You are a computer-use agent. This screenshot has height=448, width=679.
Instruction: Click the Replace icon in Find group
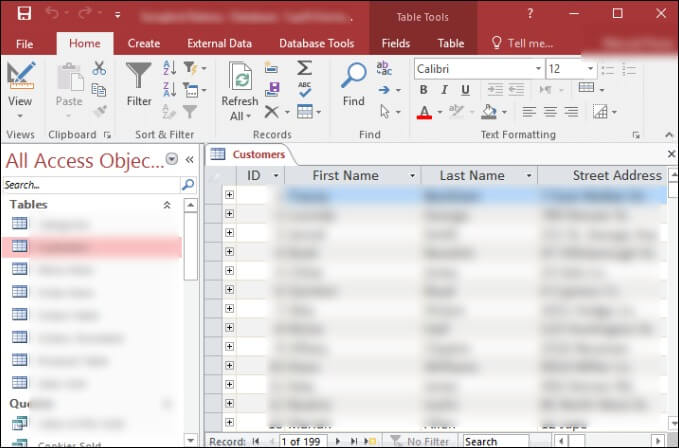tap(385, 68)
